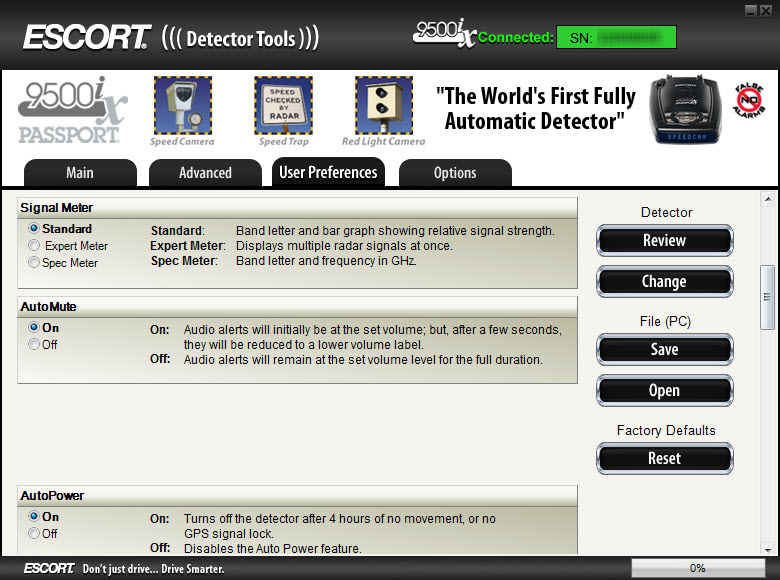Go to the Options tab
Screen dimensions: 780x580
[x=455, y=173]
